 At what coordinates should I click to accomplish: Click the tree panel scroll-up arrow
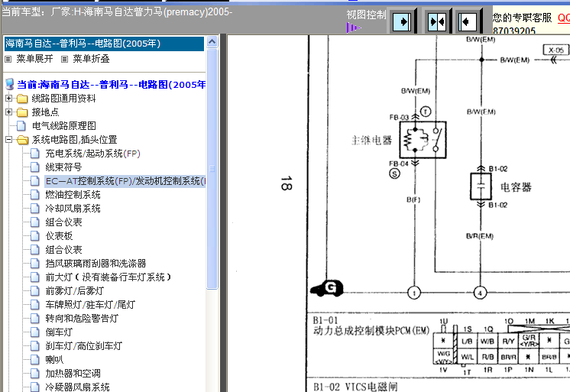point(212,42)
